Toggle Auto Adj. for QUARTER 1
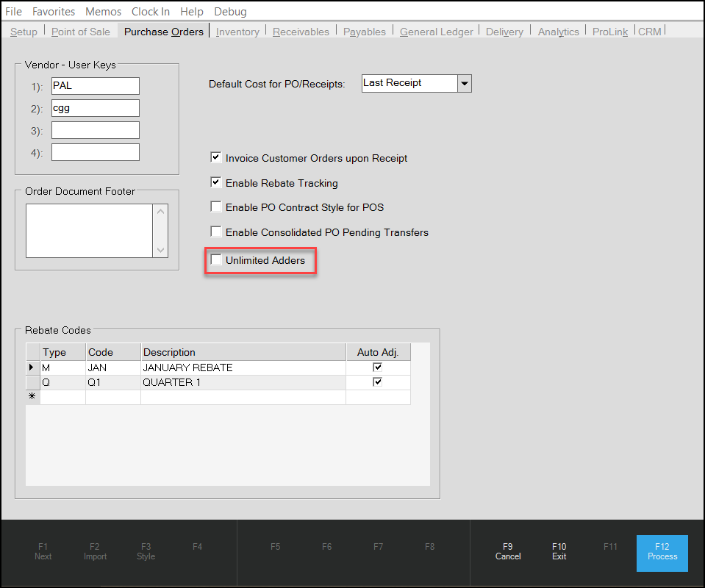 click(378, 382)
